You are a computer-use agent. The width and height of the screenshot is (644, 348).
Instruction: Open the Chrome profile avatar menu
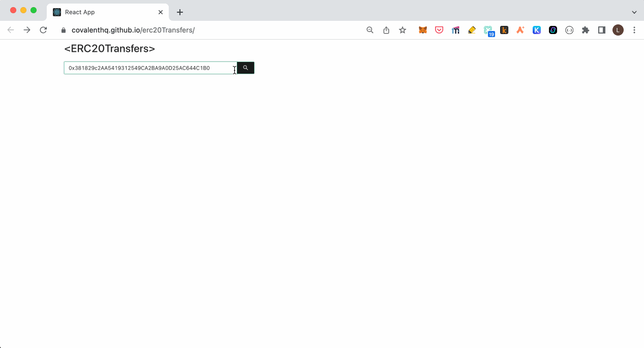(x=618, y=30)
